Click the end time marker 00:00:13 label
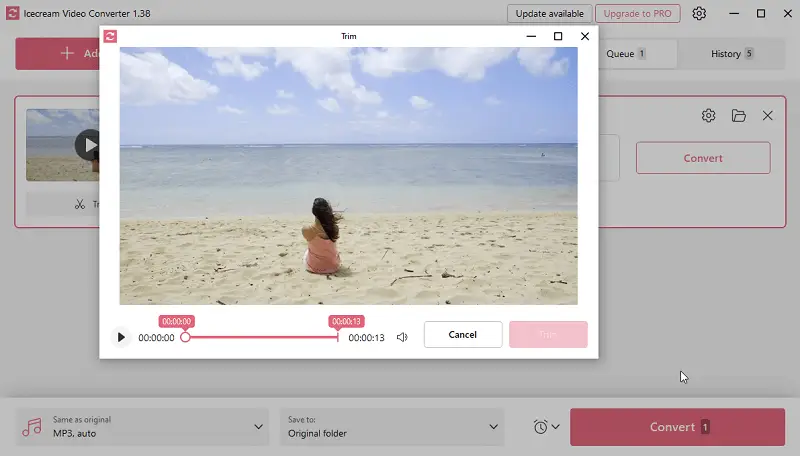 click(x=346, y=321)
